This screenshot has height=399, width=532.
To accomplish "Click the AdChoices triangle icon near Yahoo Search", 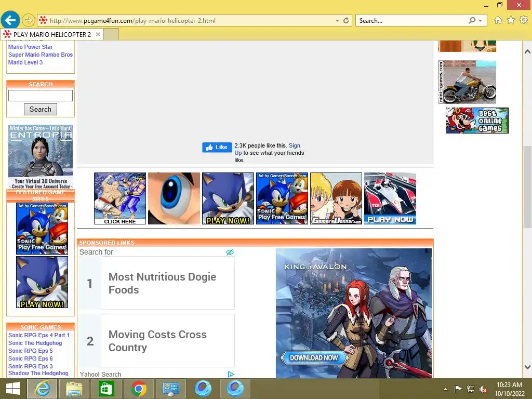I will pos(231,374).
